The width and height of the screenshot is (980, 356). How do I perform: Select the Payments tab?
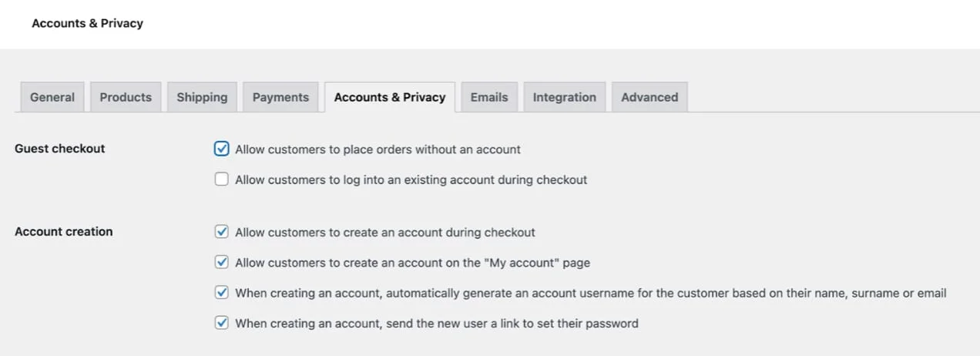tap(280, 97)
